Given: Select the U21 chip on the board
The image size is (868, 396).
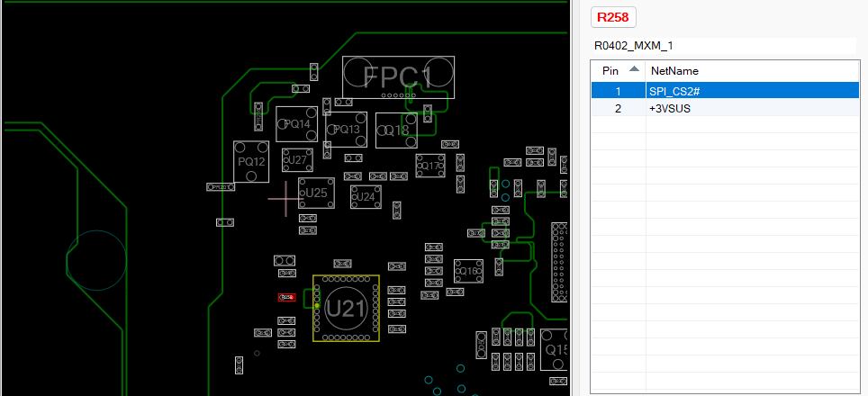Looking at the screenshot, I should [x=346, y=308].
